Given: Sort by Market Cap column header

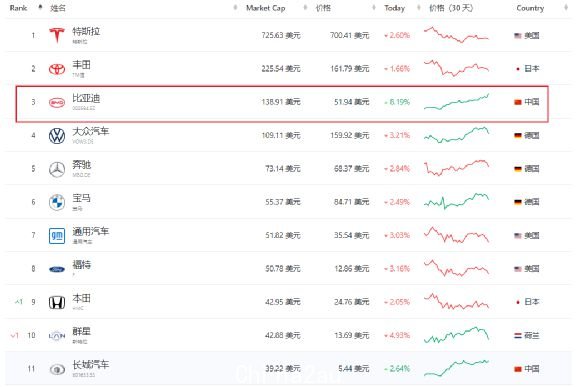Looking at the screenshot, I should pyautogui.click(x=266, y=8).
